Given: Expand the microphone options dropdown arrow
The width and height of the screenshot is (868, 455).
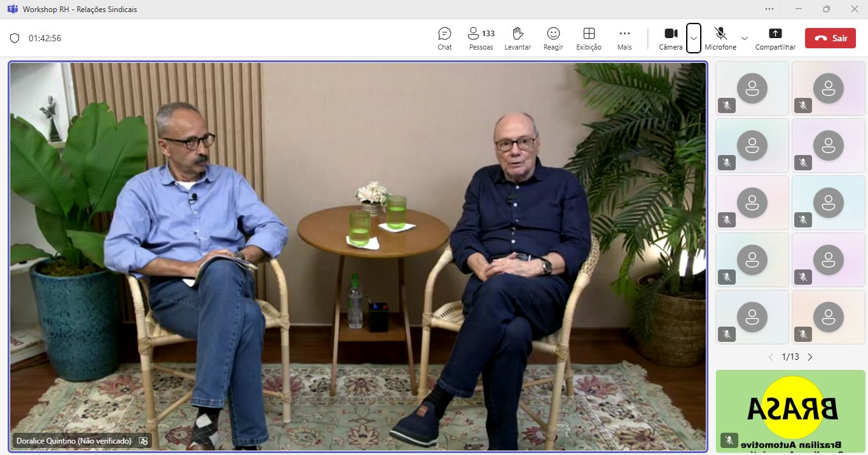Looking at the screenshot, I should coord(745,38).
